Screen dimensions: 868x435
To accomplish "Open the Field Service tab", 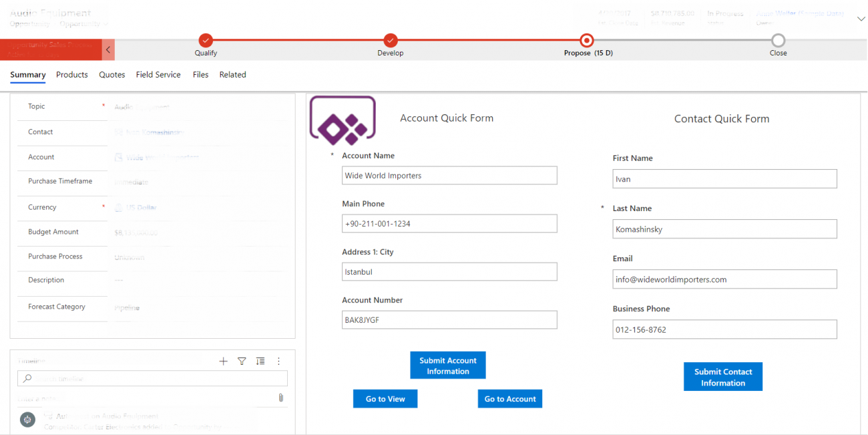I will click(x=158, y=74).
